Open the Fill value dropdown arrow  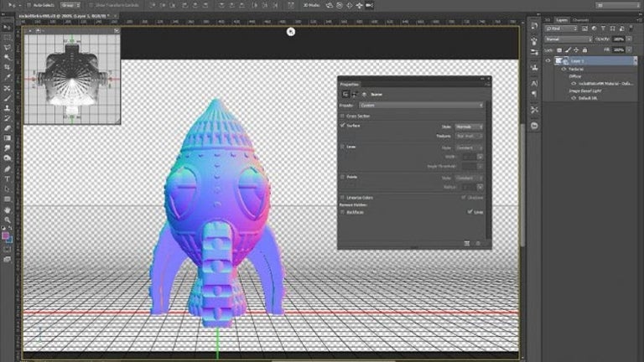(x=629, y=50)
